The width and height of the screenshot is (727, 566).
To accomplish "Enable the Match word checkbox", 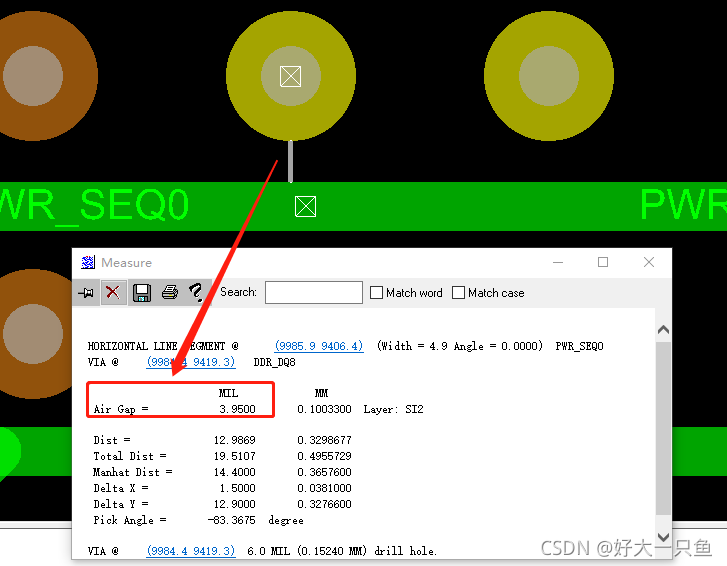I will click(377, 293).
